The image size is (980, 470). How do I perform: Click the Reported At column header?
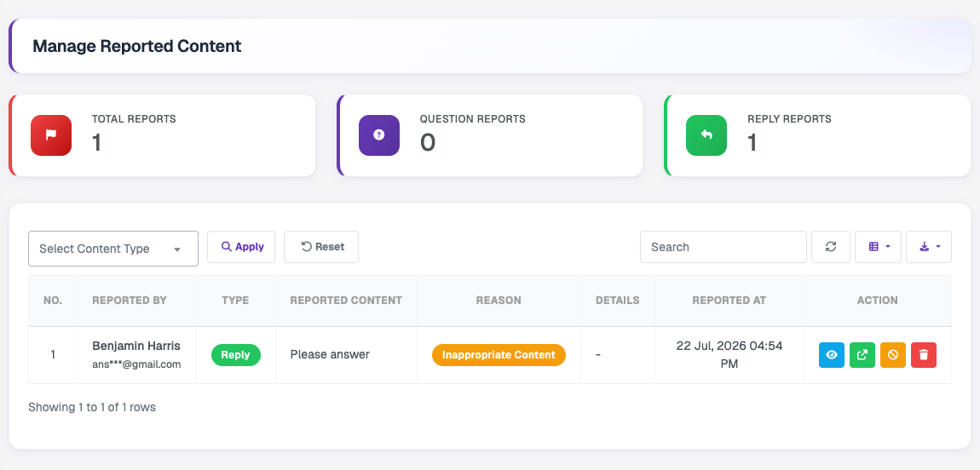[729, 301]
